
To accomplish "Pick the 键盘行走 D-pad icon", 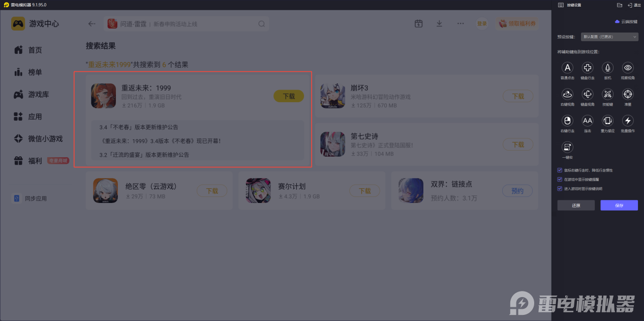I will coord(588,68).
